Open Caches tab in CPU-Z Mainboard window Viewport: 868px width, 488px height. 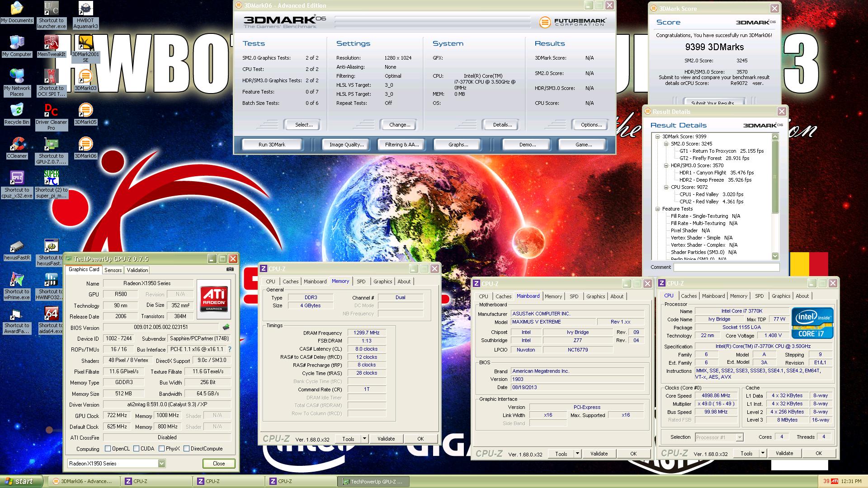click(503, 296)
